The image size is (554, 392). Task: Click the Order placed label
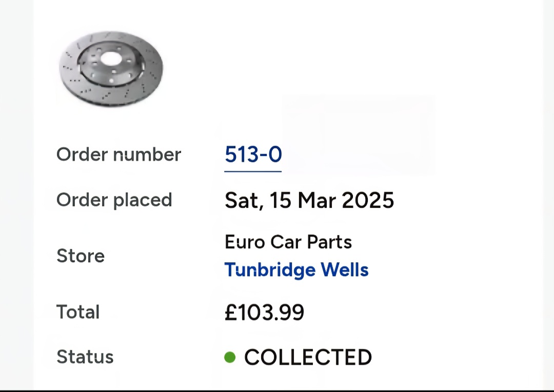click(114, 200)
